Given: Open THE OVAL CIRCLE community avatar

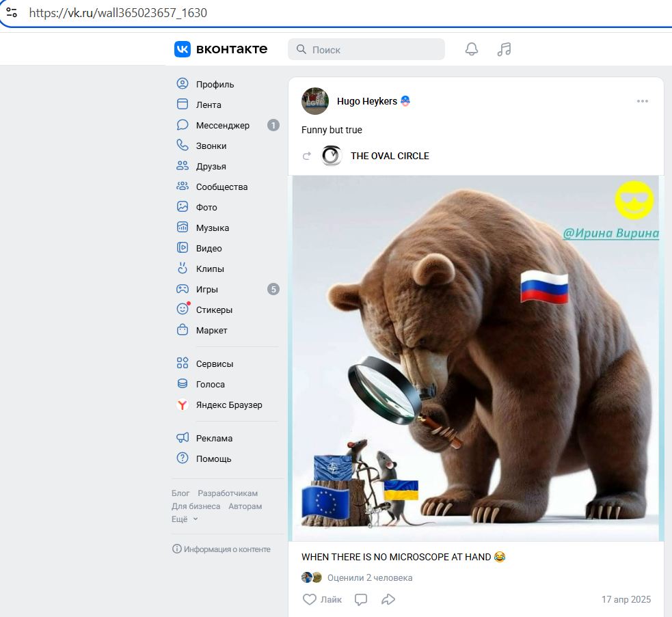Looking at the screenshot, I should pos(332,156).
